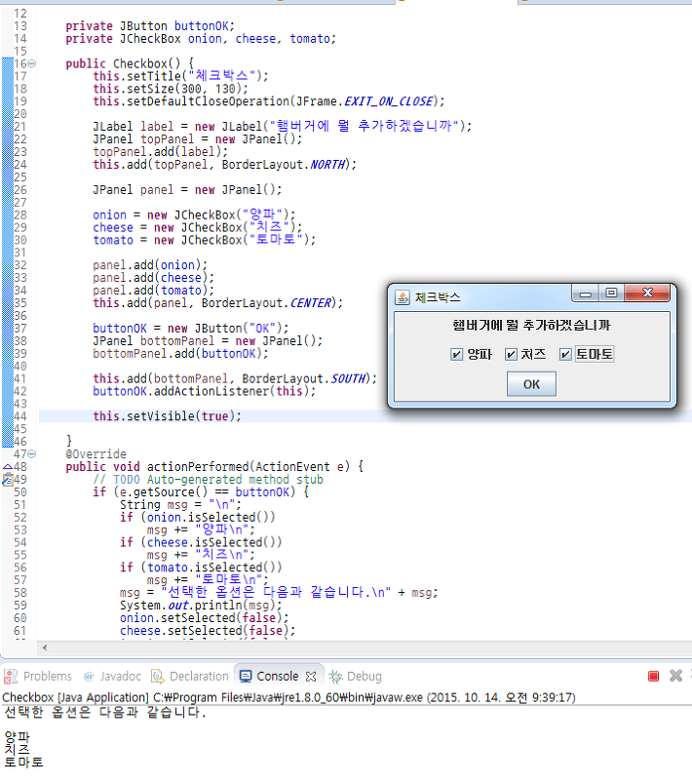Click the actionPerformed method name
Screen dimensions: 692x784
197,467
